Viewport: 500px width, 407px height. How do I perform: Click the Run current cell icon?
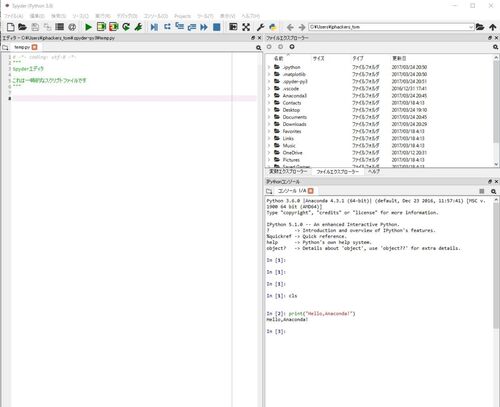[101, 27]
